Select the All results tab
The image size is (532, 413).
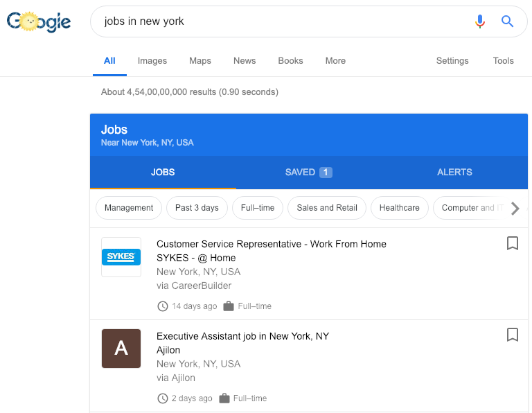click(x=109, y=61)
